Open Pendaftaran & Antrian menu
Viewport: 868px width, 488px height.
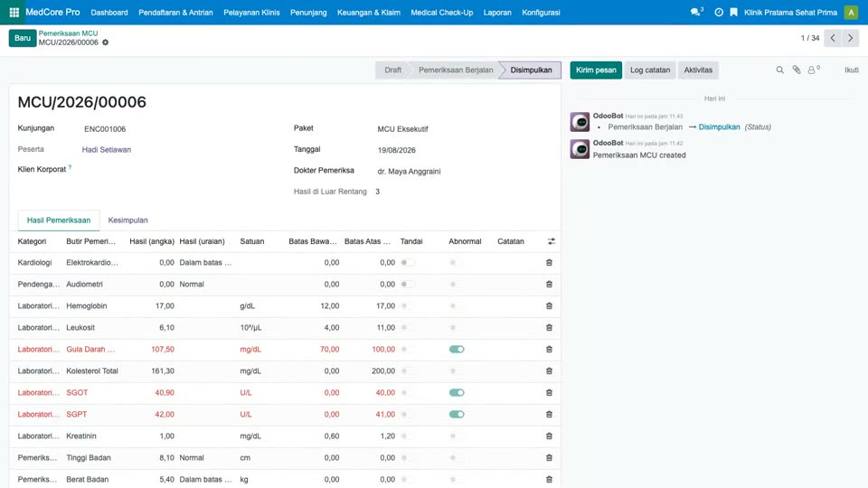click(175, 12)
